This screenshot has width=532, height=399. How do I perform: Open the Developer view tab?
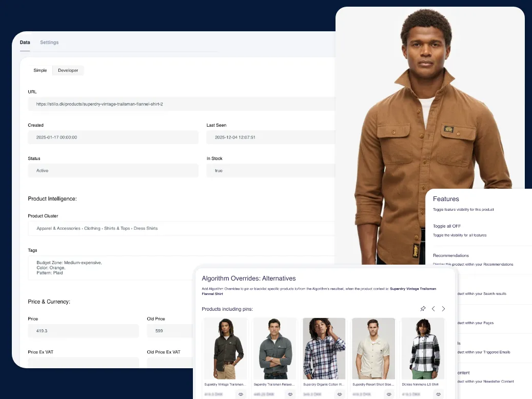click(68, 70)
